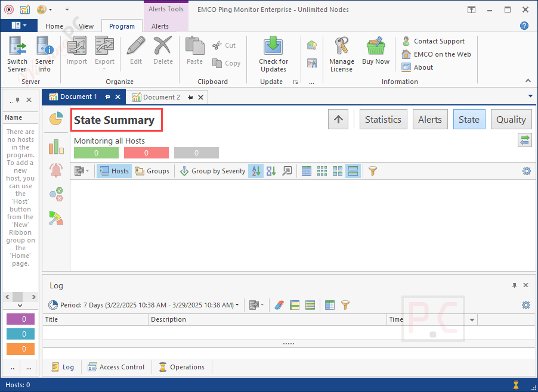The height and width of the screenshot is (392, 538).
Task: Click the green hosts count indicator
Action: (x=97, y=153)
